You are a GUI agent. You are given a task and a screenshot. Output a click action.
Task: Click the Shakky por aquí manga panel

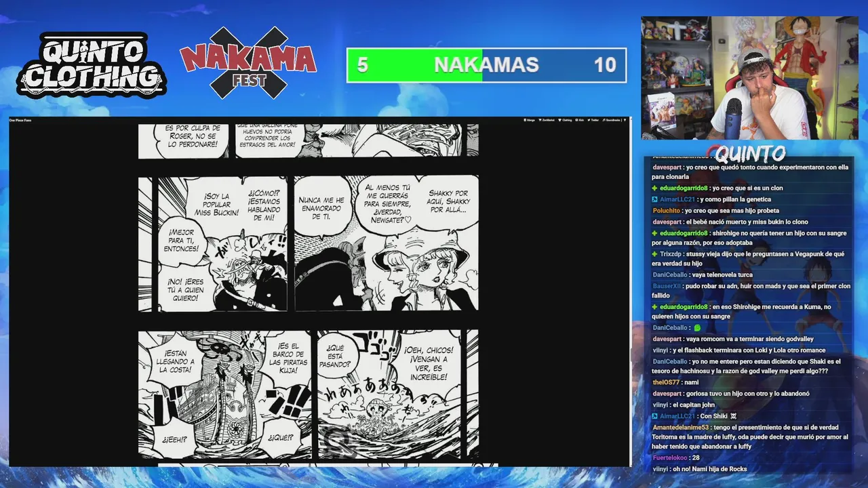pyautogui.click(x=387, y=244)
